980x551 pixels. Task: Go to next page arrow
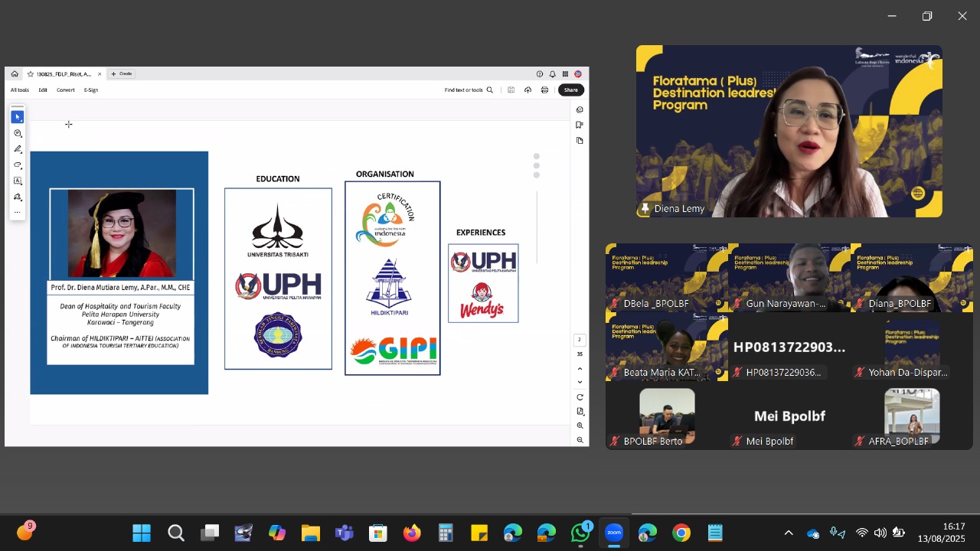(x=580, y=382)
